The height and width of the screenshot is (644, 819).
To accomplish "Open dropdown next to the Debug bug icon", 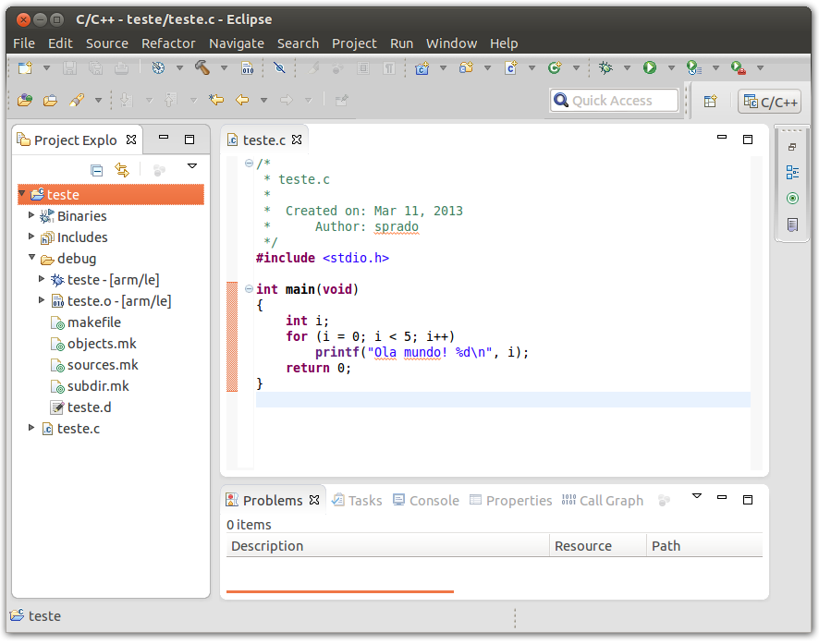I will (x=628, y=67).
